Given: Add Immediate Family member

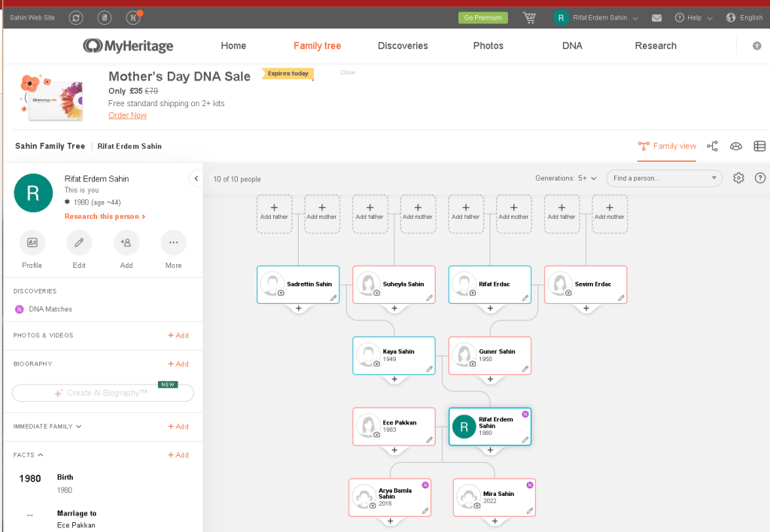Looking at the screenshot, I should point(178,427).
